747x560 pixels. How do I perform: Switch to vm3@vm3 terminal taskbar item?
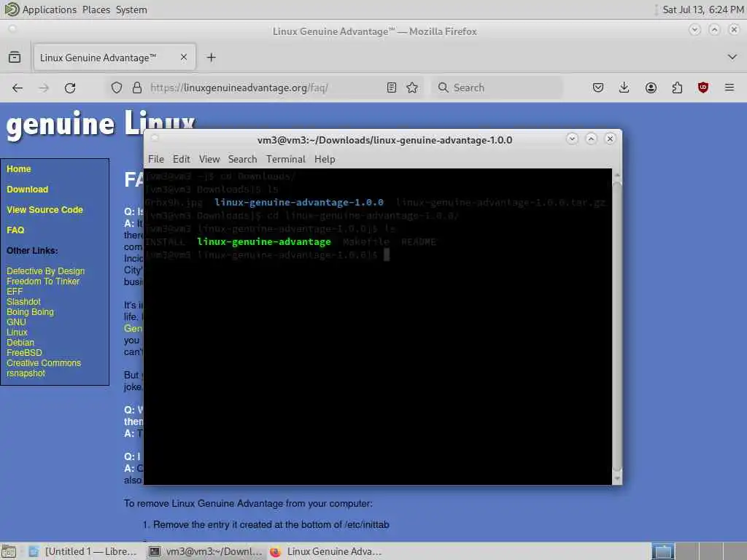coord(205,551)
